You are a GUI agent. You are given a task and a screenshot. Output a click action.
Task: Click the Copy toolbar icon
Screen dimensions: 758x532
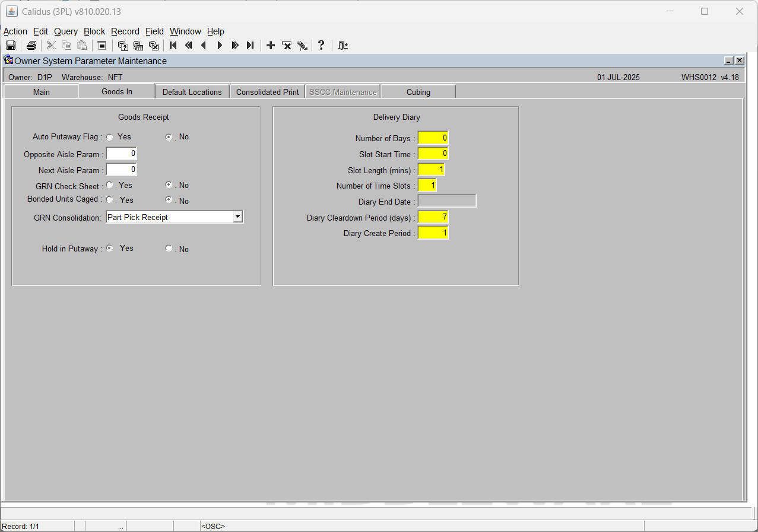[66, 45]
